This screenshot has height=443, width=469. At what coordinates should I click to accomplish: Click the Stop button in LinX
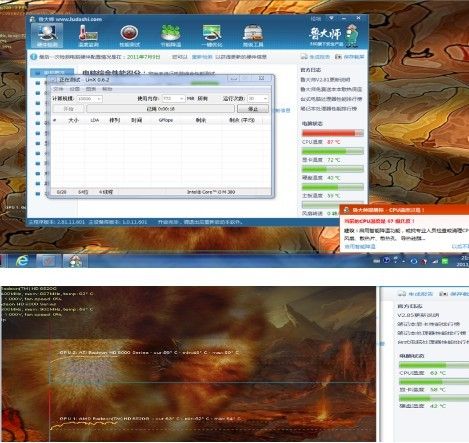pos(253,109)
